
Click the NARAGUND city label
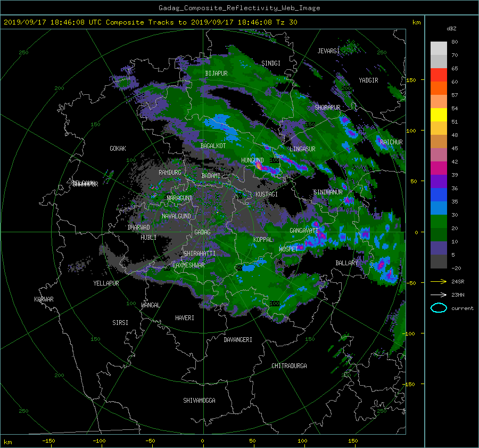[180, 198]
